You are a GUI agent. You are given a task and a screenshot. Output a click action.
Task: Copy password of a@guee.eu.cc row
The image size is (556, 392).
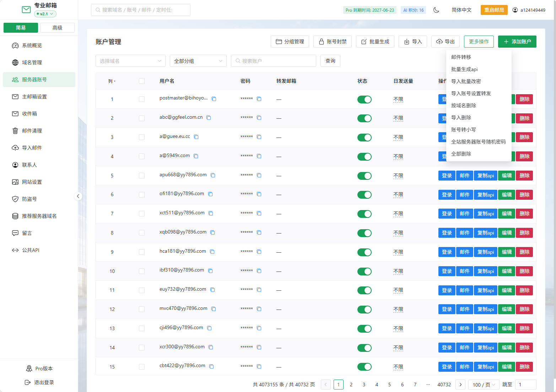point(259,137)
